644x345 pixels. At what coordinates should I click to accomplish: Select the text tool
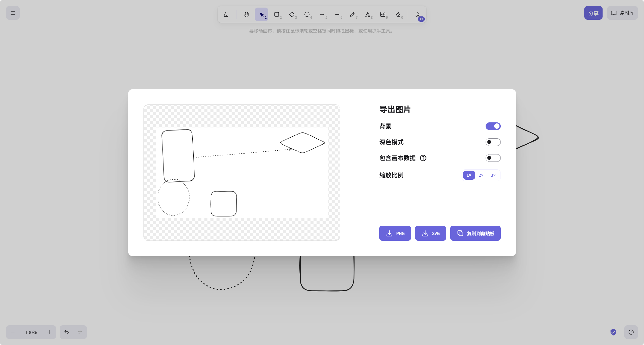click(x=368, y=14)
